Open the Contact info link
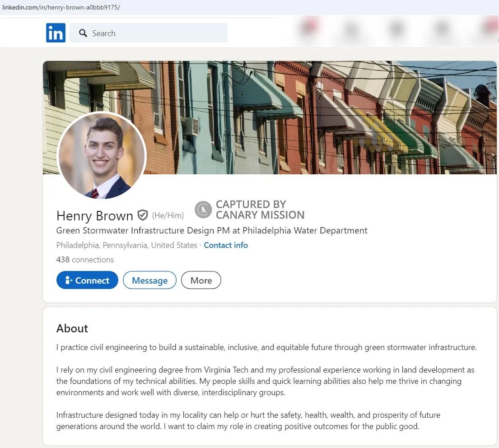Viewport: 499px width, 448px height. [226, 245]
